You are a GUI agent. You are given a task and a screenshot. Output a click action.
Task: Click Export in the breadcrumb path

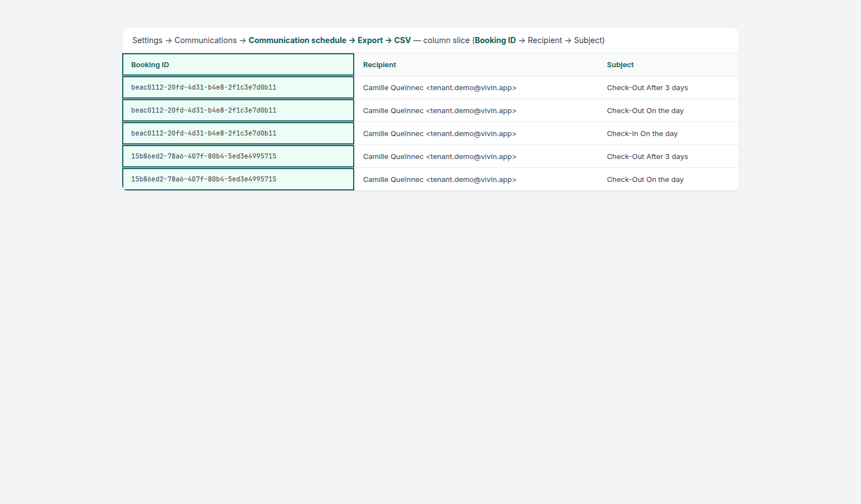pos(371,40)
